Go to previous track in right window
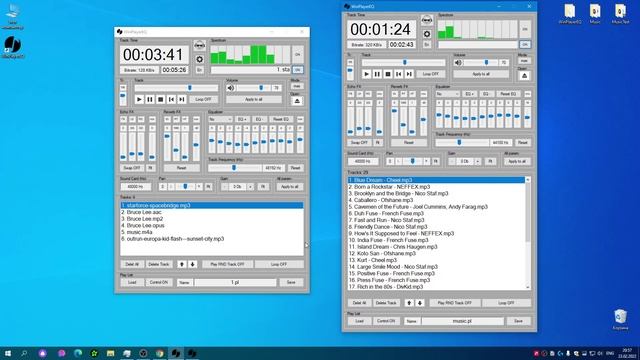 pyautogui.click(x=398, y=74)
